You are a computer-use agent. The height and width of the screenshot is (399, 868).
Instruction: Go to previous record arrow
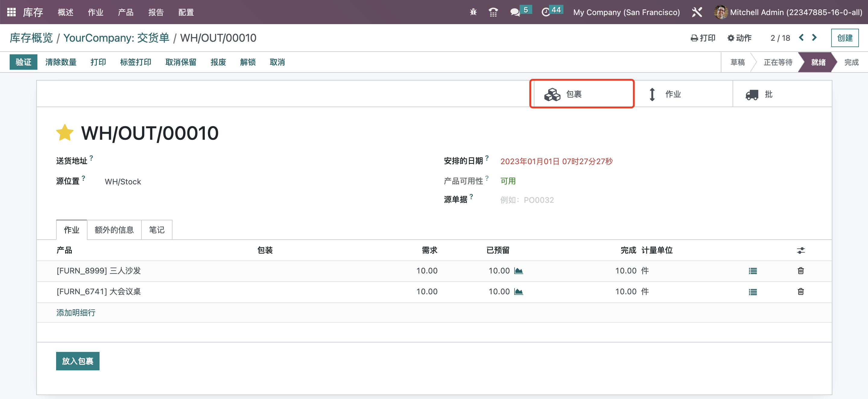pos(801,37)
